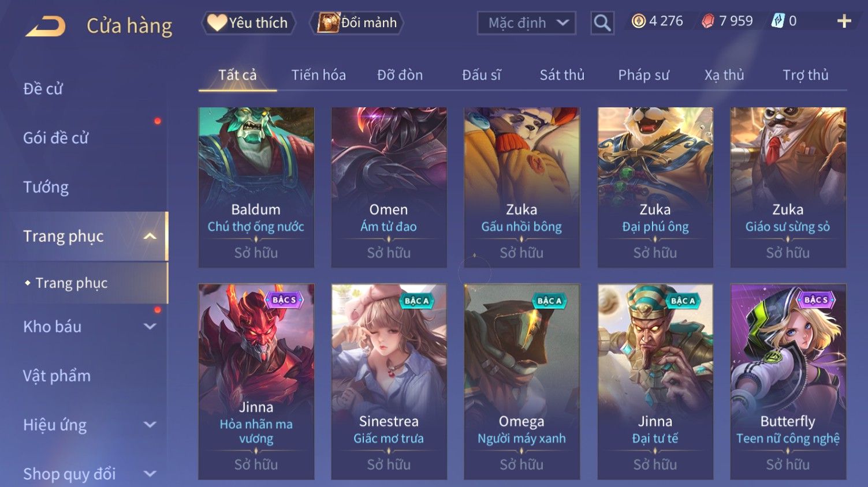Viewport: 868px width, 487px height.
Task: Open Butterfly Teen nữ công nghệ skin
Action: [x=788, y=381]
